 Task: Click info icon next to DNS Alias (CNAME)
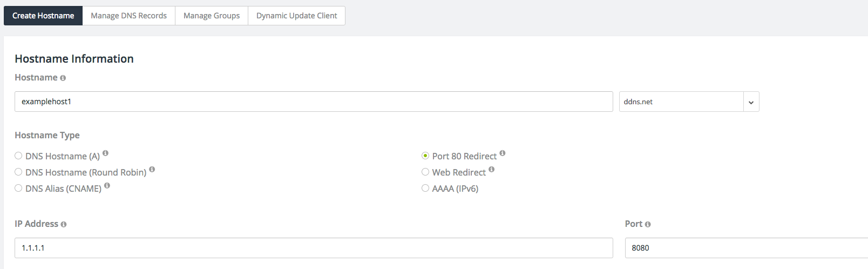(107, 186)
